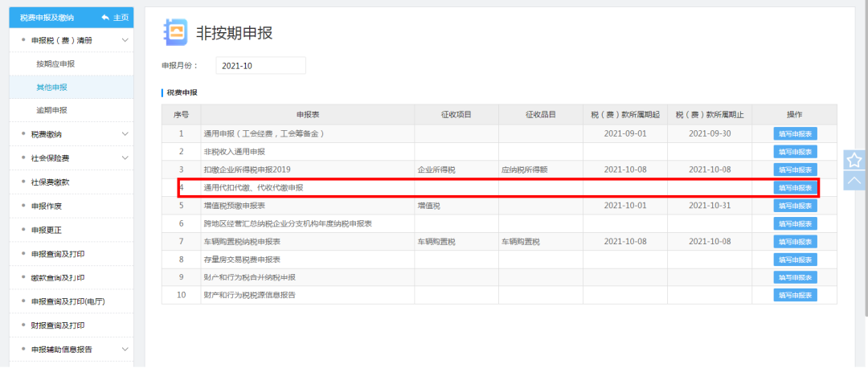The image size is (868, 368).
Task: Click the scroll-to-top chevron icon
Action: click(x=854, y=181)
